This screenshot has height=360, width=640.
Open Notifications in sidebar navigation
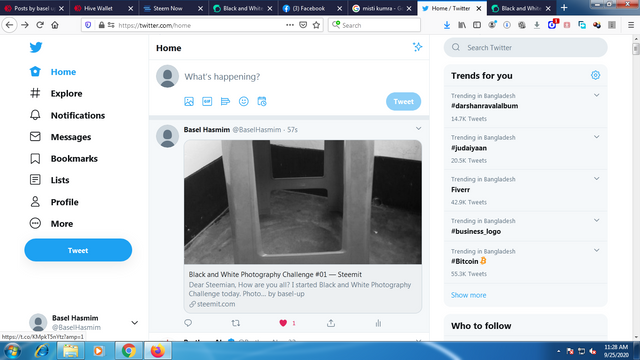point(67,116)
